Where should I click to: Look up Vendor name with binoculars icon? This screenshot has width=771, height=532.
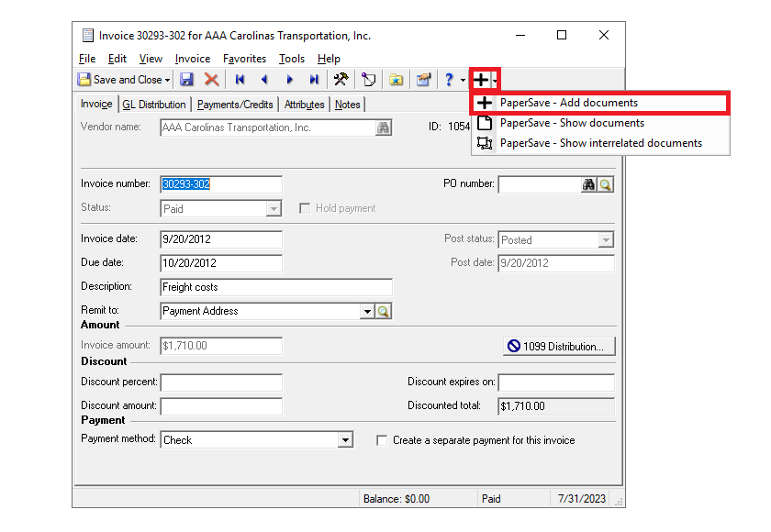click(x=385, y=127)
